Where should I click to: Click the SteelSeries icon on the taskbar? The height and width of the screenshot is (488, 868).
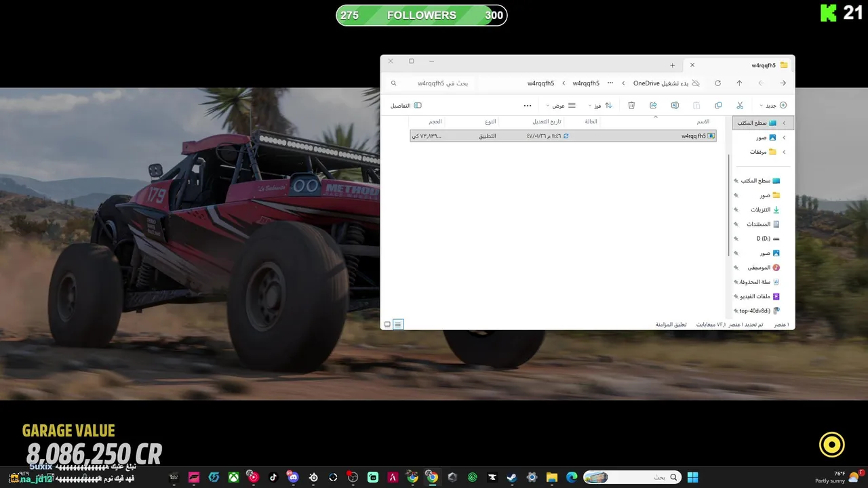(313, 477)
